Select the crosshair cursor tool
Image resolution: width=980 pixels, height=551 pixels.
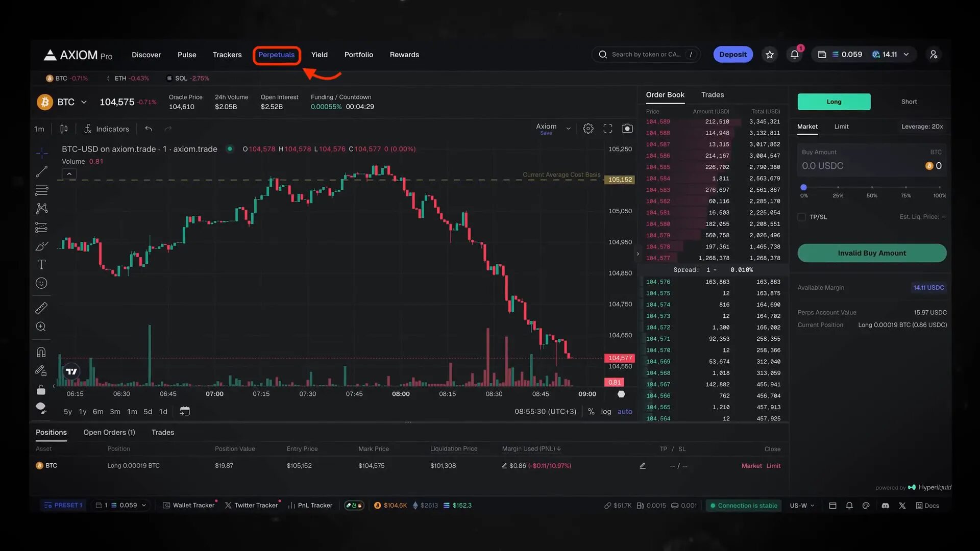click(41, 153)
